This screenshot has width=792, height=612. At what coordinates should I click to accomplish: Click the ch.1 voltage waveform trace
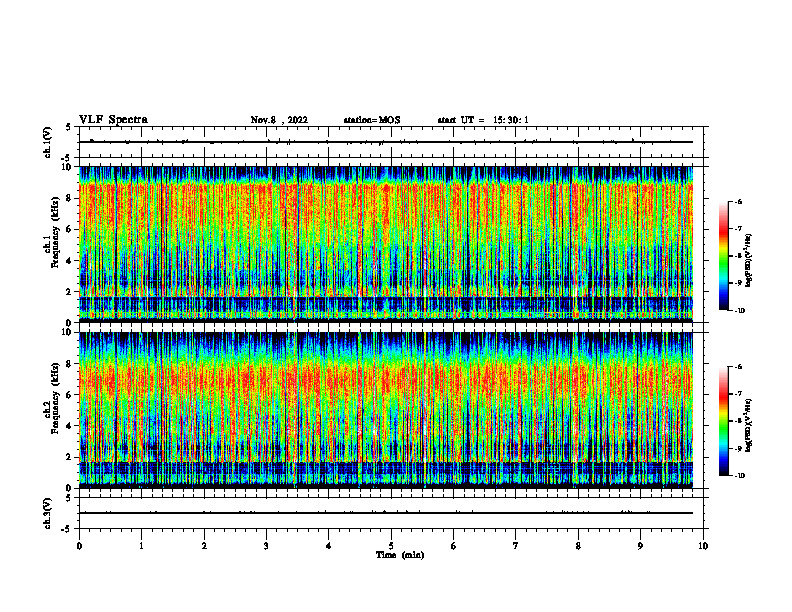[386, 142]
